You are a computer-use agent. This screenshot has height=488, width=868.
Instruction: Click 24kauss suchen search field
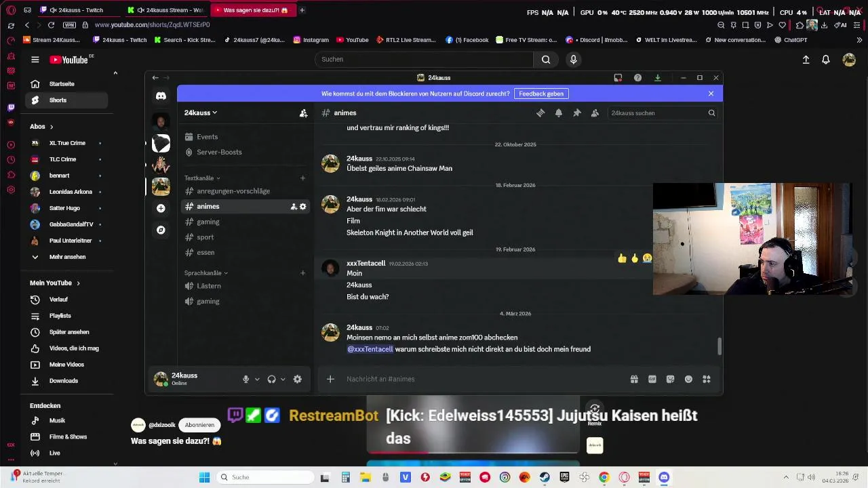coord(662,113)
